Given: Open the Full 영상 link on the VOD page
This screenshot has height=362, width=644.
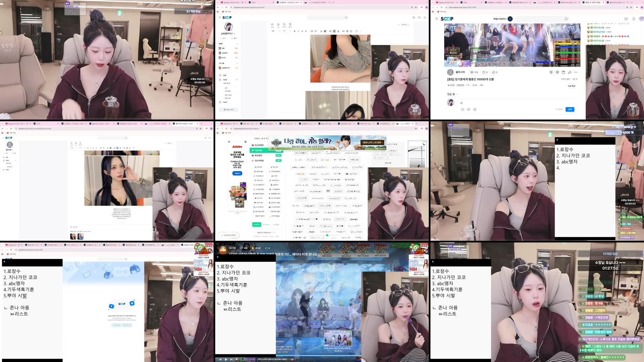Looking at the screenshot, I should pyautogui.click(x=572, y=86).
